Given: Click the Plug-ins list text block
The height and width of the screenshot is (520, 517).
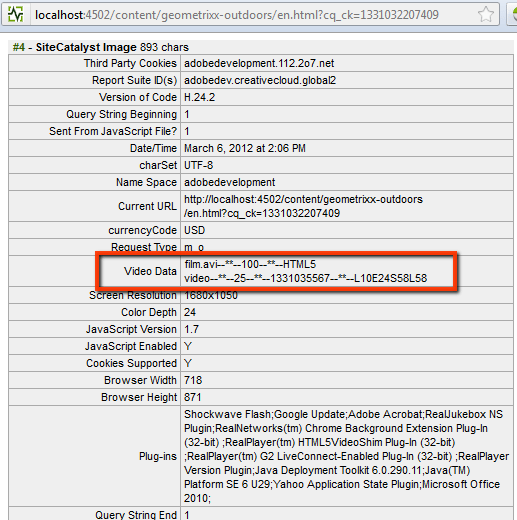Looking at the screenshot, I should pyautogui.click(x=346, y=456).
